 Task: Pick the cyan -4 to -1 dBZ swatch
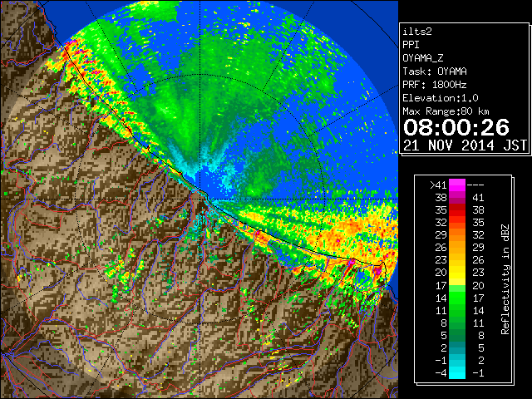pos(457,372)
